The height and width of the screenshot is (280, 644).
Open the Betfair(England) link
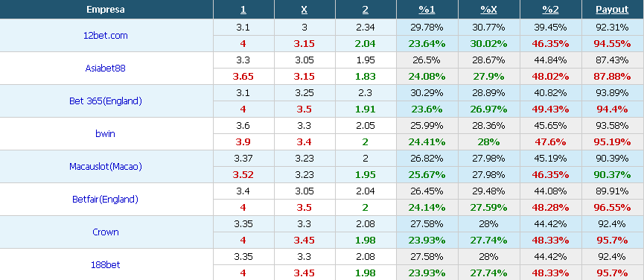[x=106, y=200]
